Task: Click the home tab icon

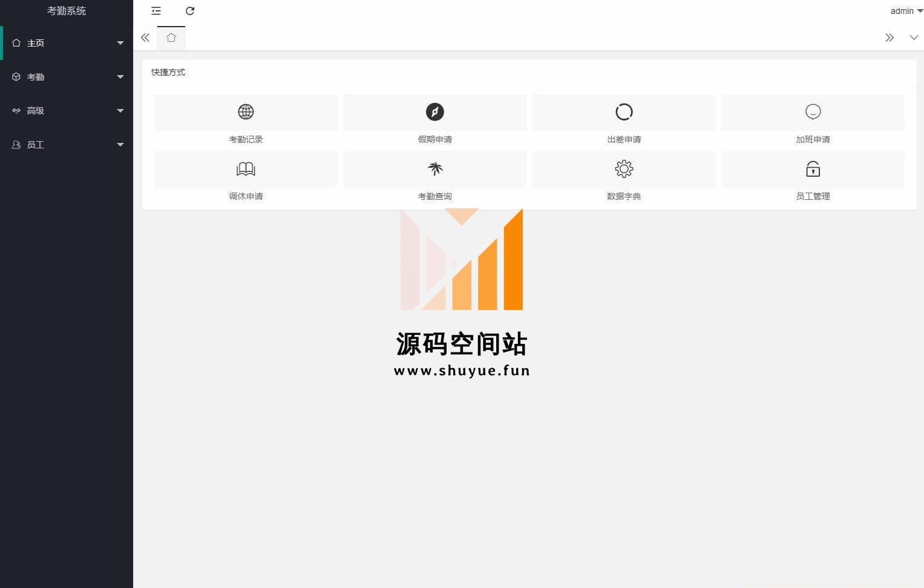Action: tap(171, 38)
